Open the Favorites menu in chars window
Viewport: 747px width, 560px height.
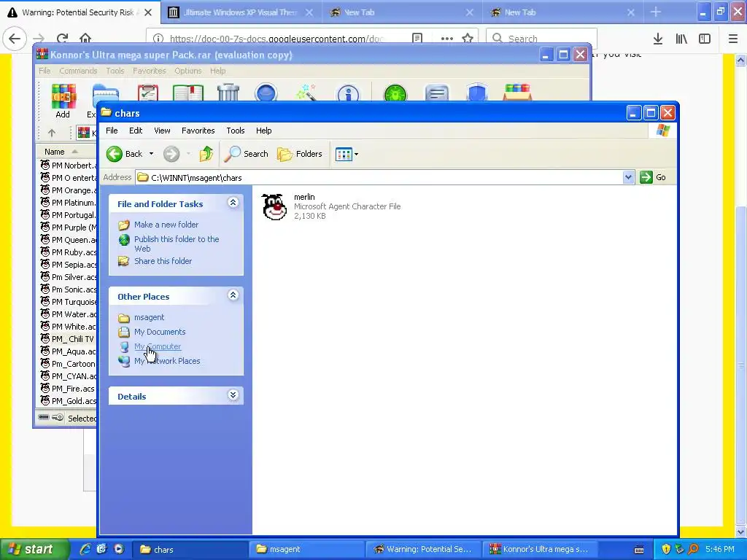click(x=198, y=131)
